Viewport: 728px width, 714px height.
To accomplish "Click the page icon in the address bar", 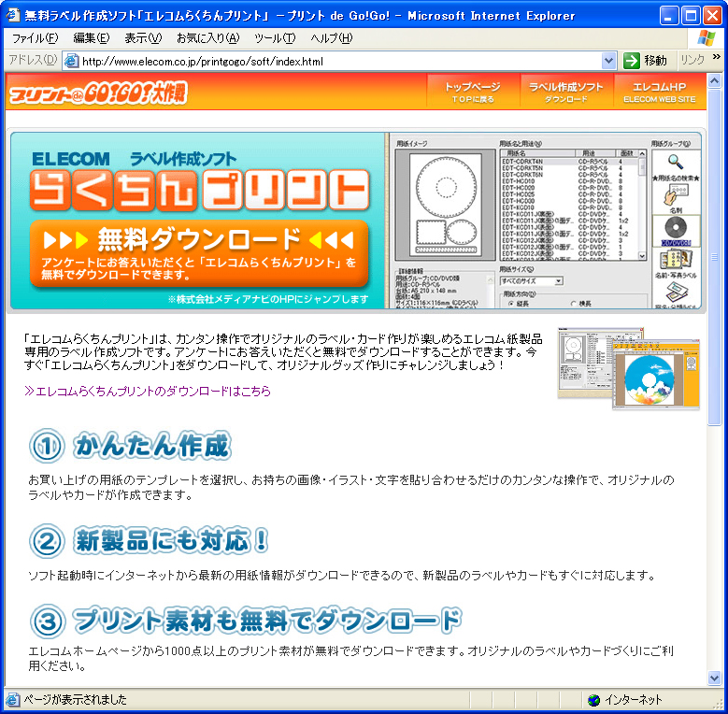I will pyautogui.click(x=71, y=61).
